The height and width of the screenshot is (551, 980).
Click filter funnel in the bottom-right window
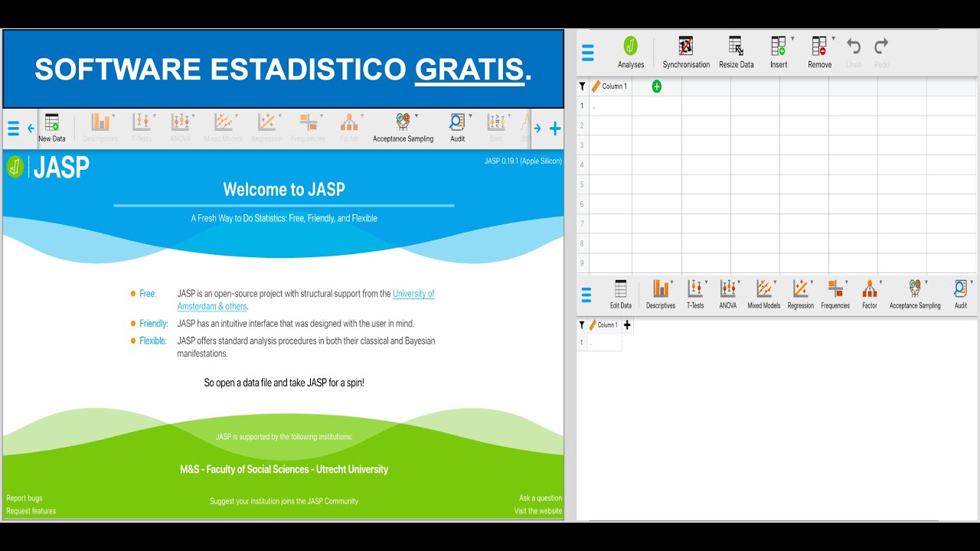coord(582,325)
